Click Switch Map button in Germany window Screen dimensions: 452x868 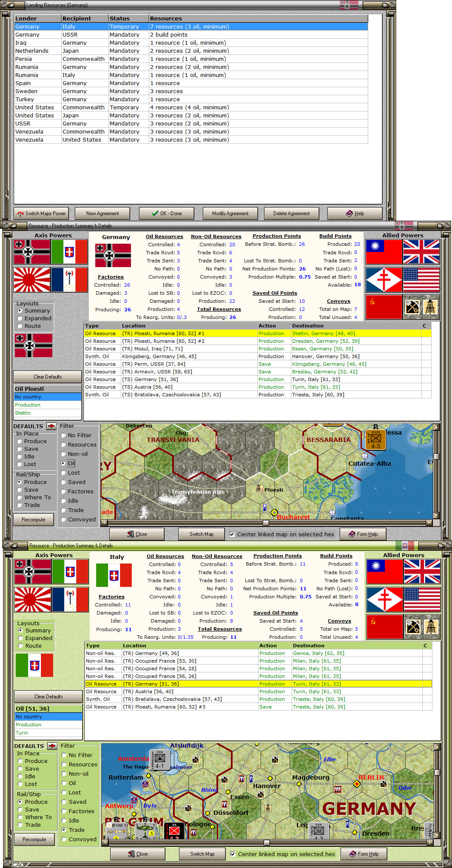[x=202, y=534]
